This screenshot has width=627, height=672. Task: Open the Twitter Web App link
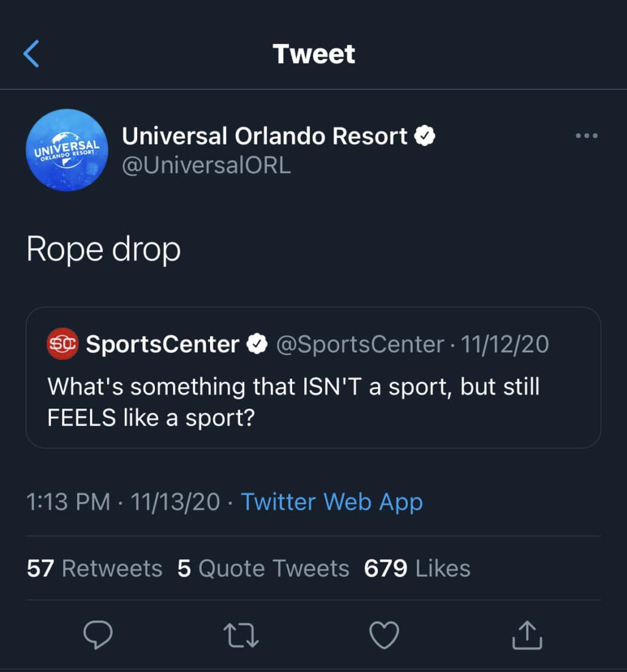(332, 502)
